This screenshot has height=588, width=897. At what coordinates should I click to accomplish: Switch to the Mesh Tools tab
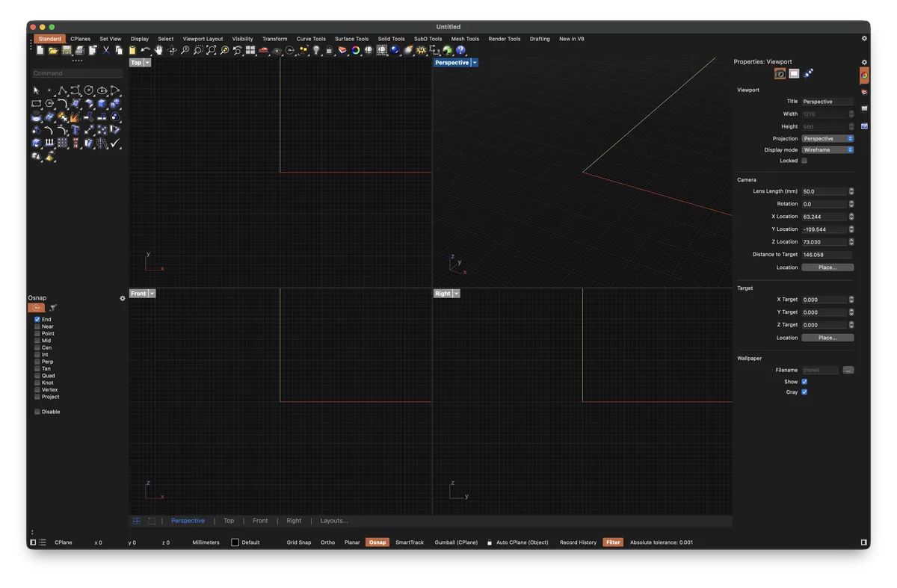pos(465,39)
